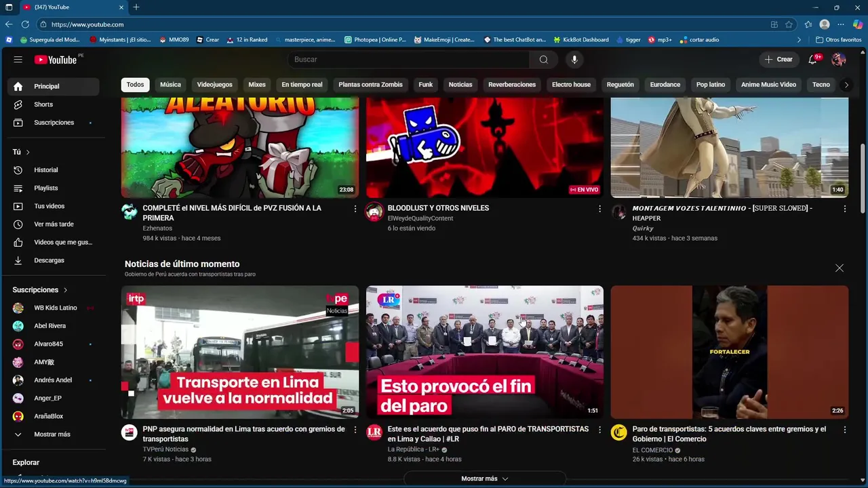
Task: Select the Noticias filter chip
Action: click(460, 85)
